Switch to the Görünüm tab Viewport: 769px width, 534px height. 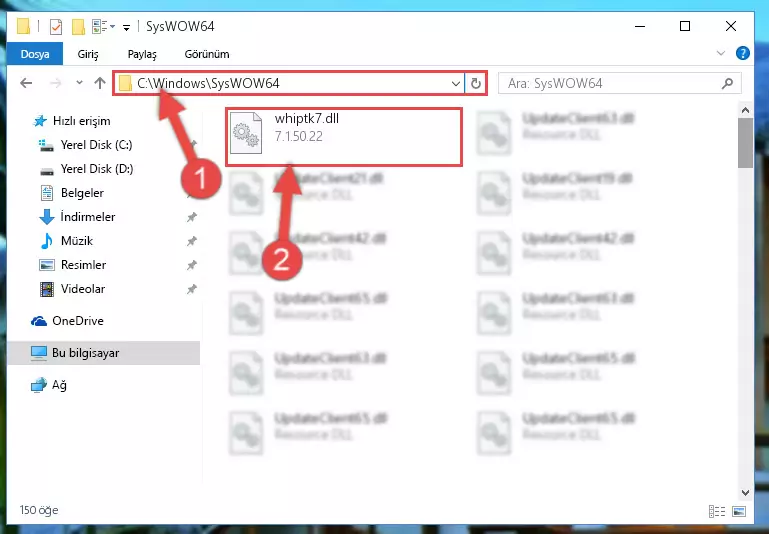[206, 54]
